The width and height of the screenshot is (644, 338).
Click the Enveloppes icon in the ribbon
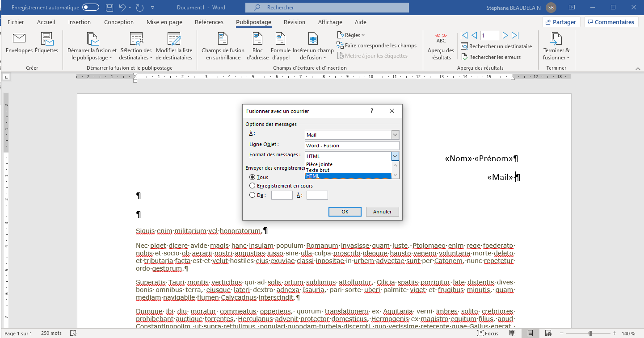(19, 43)
